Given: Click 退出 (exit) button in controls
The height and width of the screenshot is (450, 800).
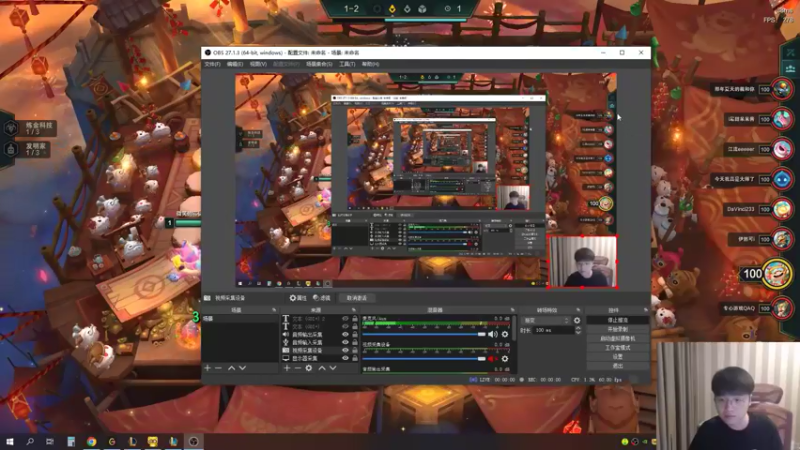Looking at the screenshot, I should pos(617,366).
